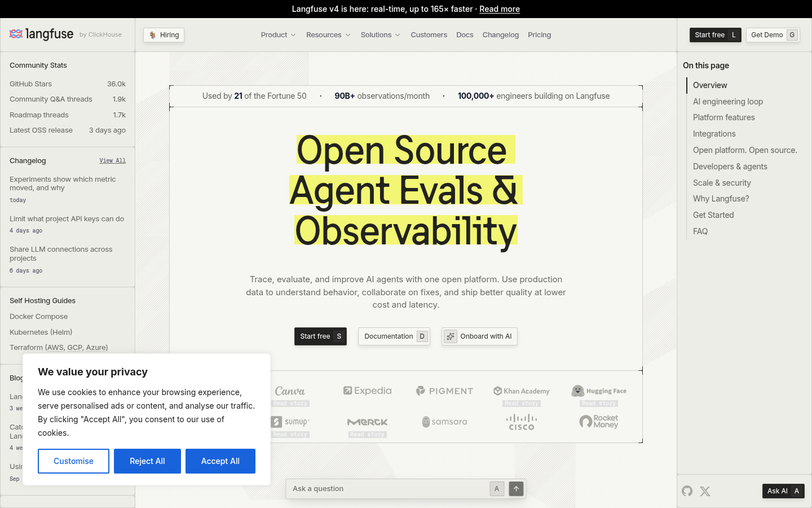Expand the Resources dropdown menu

(x=328, y=35)
